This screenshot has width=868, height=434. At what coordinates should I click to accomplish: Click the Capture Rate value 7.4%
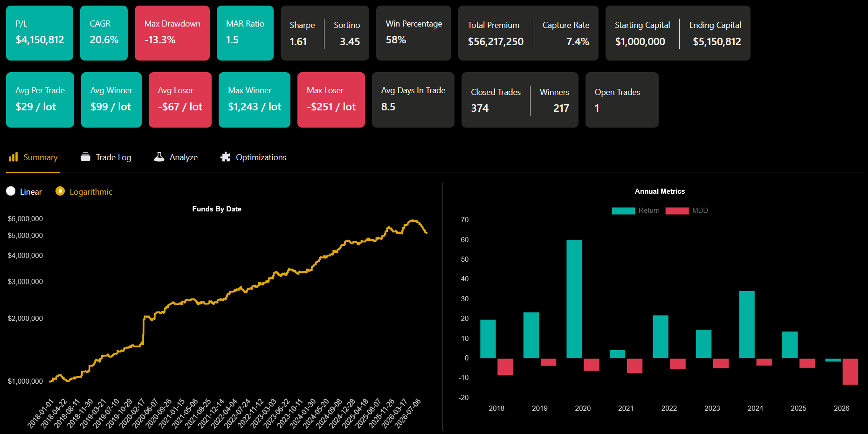578,42
